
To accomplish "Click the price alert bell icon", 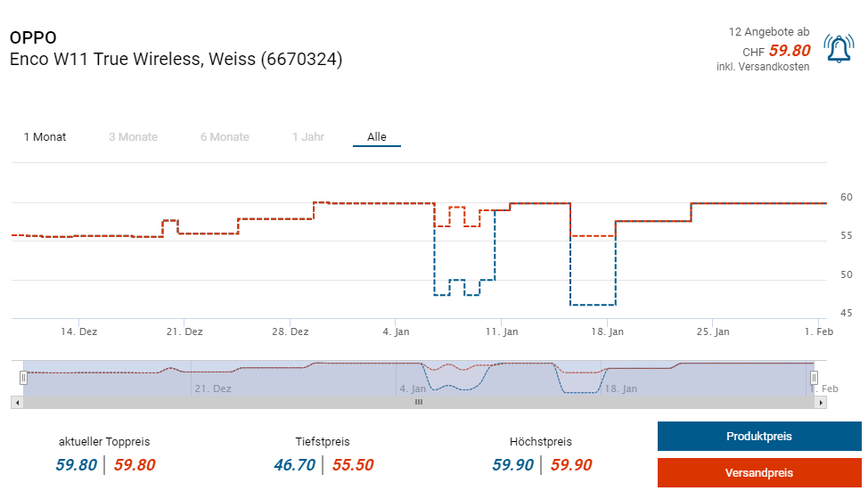I will [839, 48].
